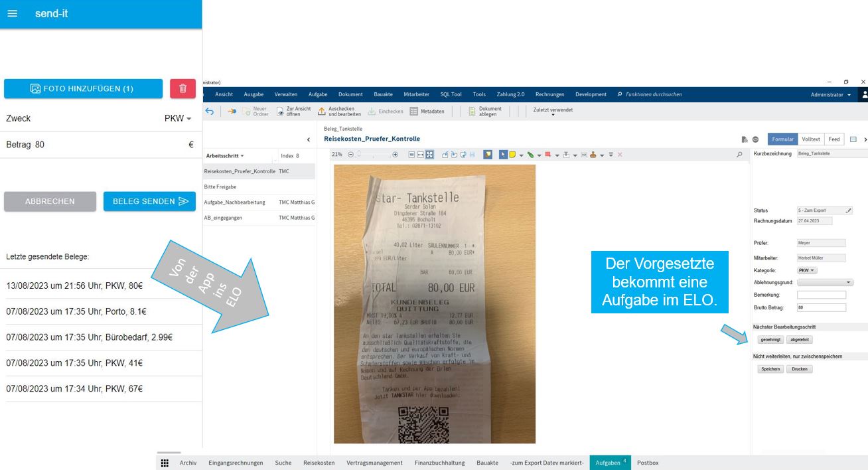Select the red rectangle annotation tool
The image size is (868, 470).
(x=548, y=155)
